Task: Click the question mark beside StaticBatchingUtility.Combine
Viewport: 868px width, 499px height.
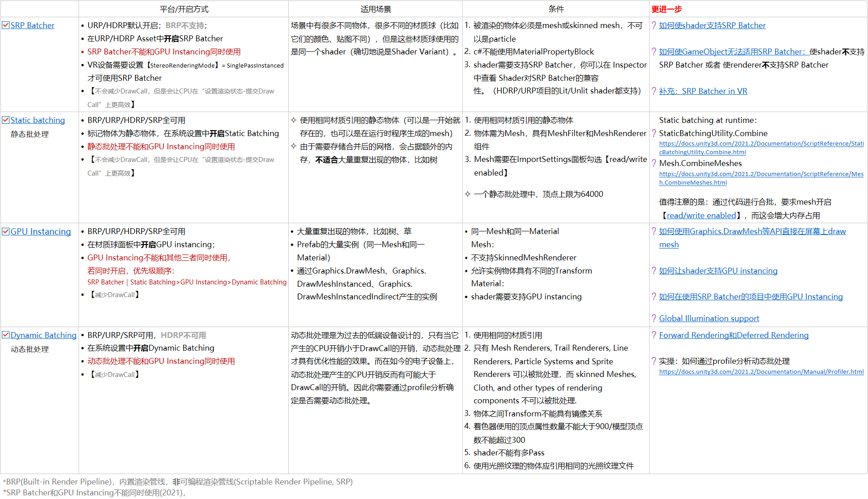Action: 654,133
